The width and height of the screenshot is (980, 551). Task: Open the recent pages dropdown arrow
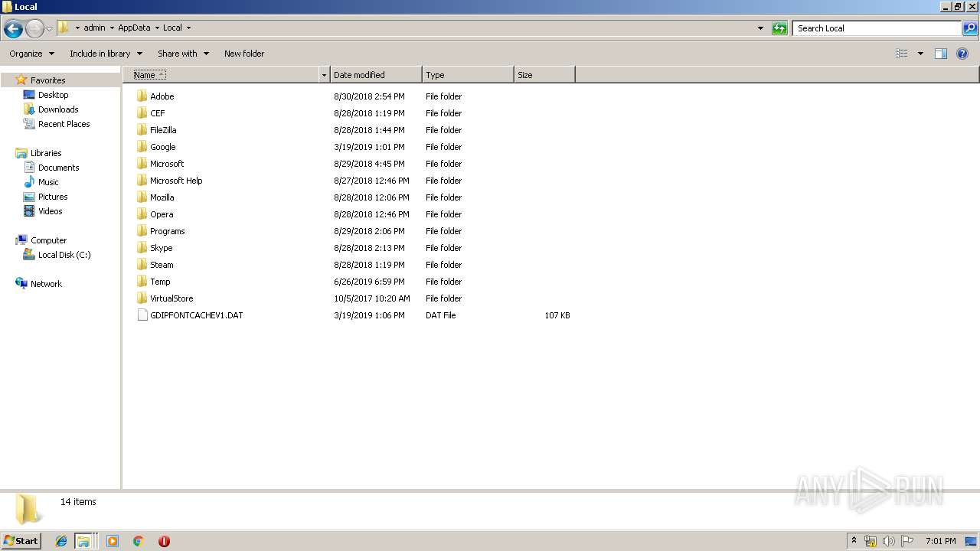click(49, 29)
